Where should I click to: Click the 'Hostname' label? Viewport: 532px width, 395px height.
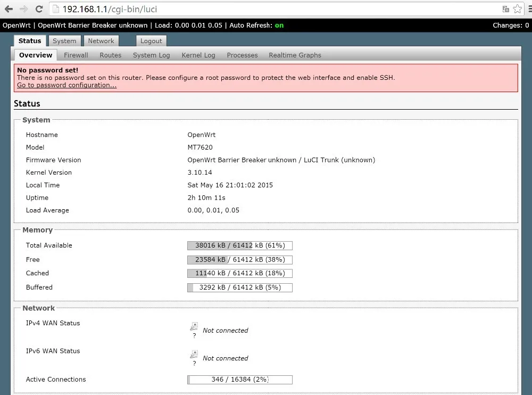(x=41, y=135)
